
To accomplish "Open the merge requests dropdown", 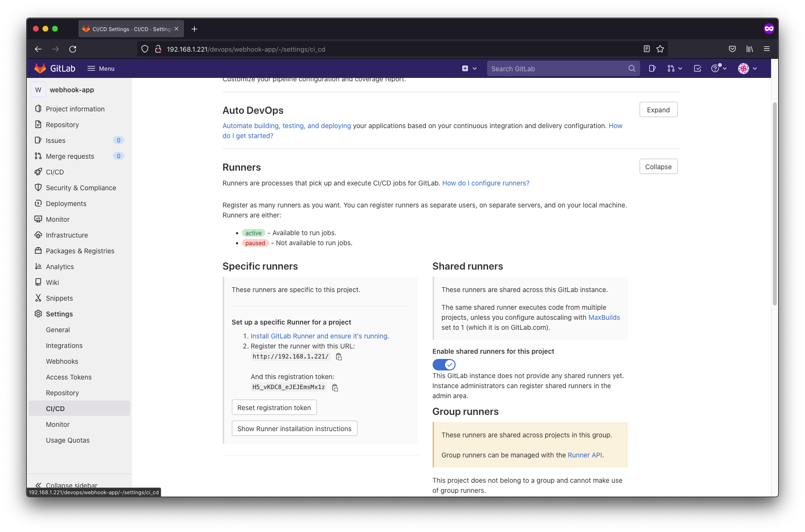I will (x=674, y=68).
